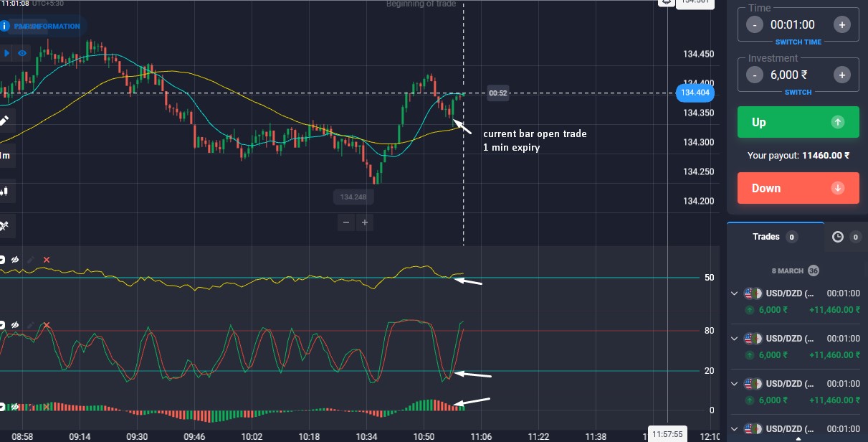This screenshot has width=868, height=442.
Task: Toggle the blue eye visibility button
Action: point(22,53)
